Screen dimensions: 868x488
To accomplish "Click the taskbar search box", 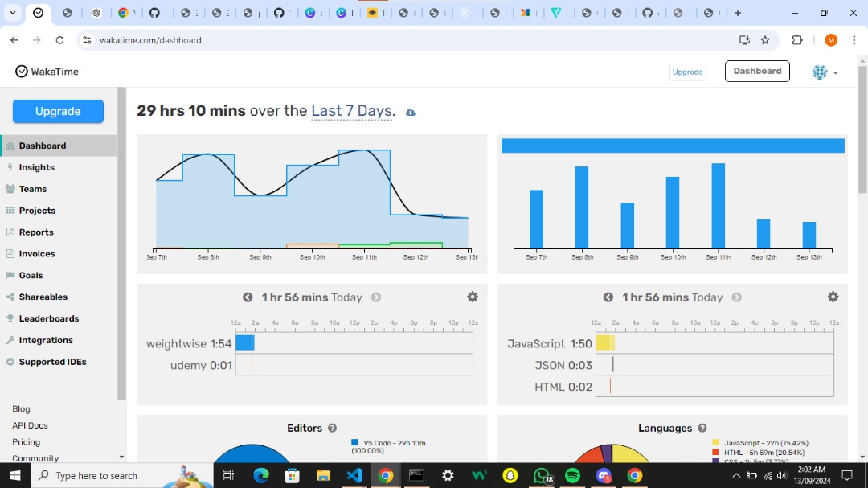I will tap(122, 475).
